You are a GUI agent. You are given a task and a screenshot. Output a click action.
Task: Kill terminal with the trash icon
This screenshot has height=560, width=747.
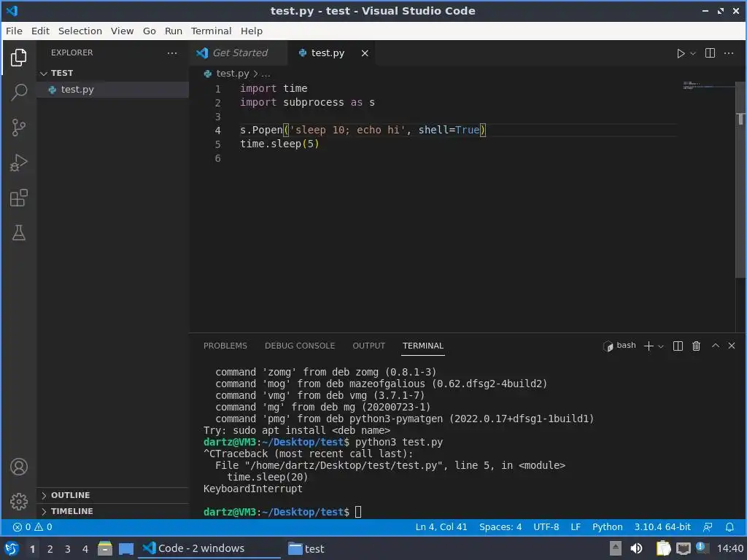696,346
